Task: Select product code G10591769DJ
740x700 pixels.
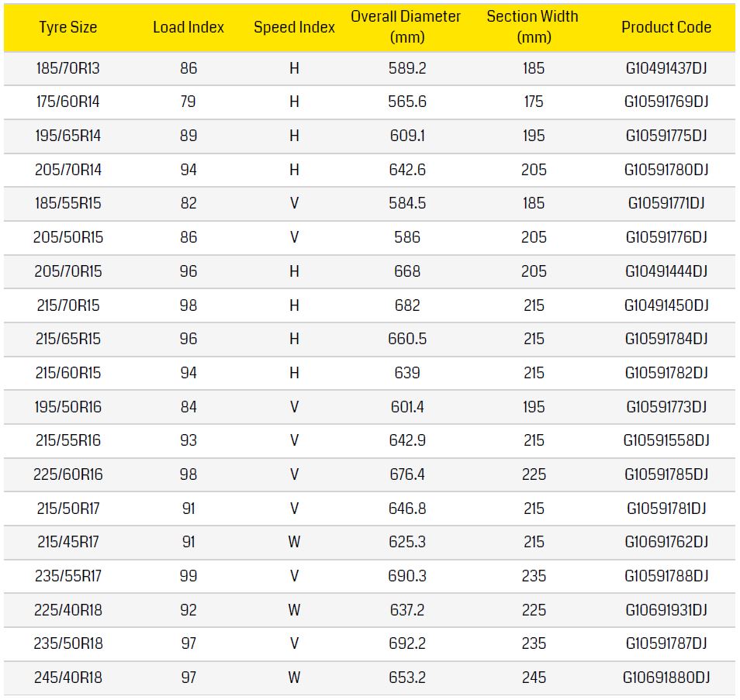Action: [666, 102]
